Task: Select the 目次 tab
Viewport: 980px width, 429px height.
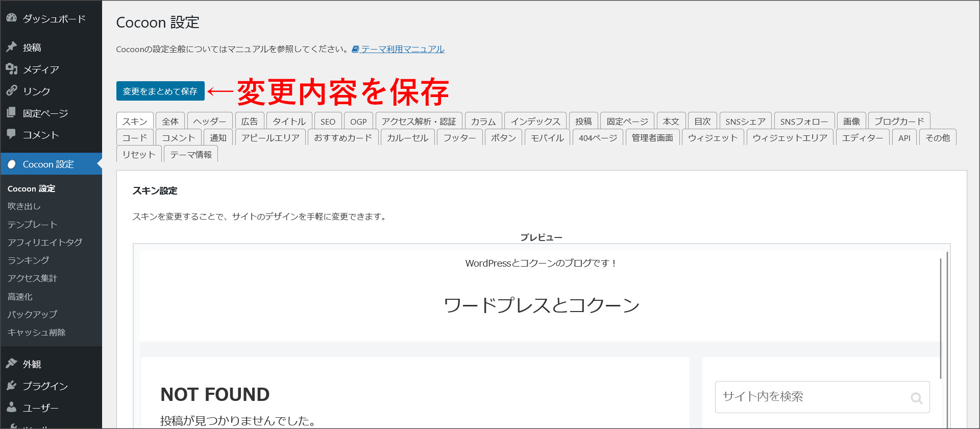Action: (702, 121)
